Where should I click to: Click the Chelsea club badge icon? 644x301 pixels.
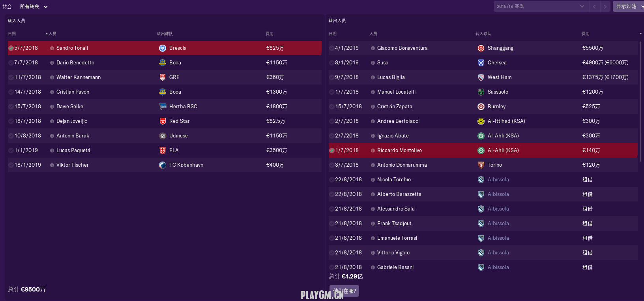coord(481,63)
